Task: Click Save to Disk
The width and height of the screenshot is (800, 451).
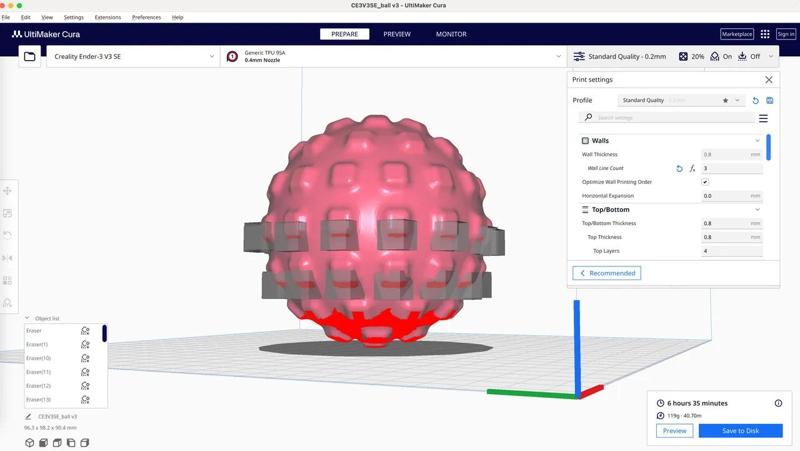Action: pyautogui.click(x=740, y=431)
